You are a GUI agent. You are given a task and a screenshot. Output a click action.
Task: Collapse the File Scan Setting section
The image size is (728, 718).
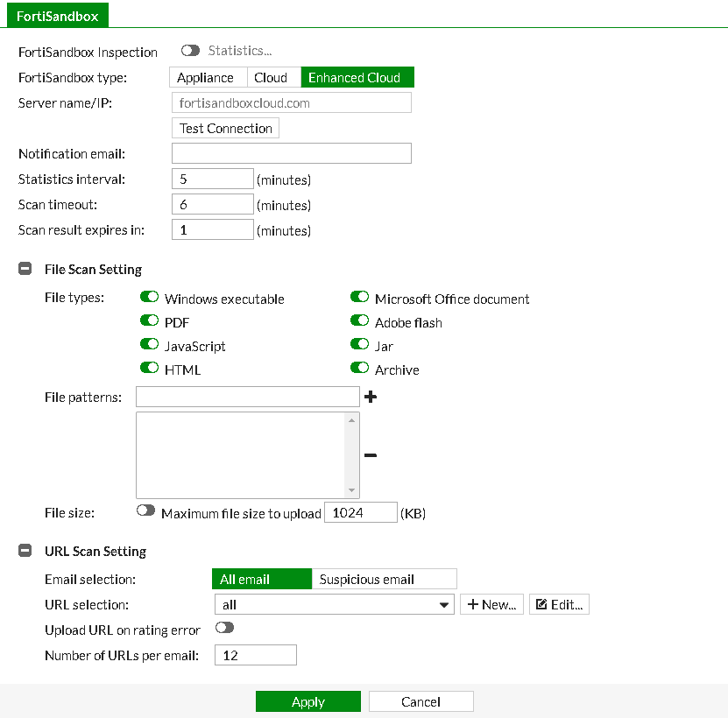point(25,269)
